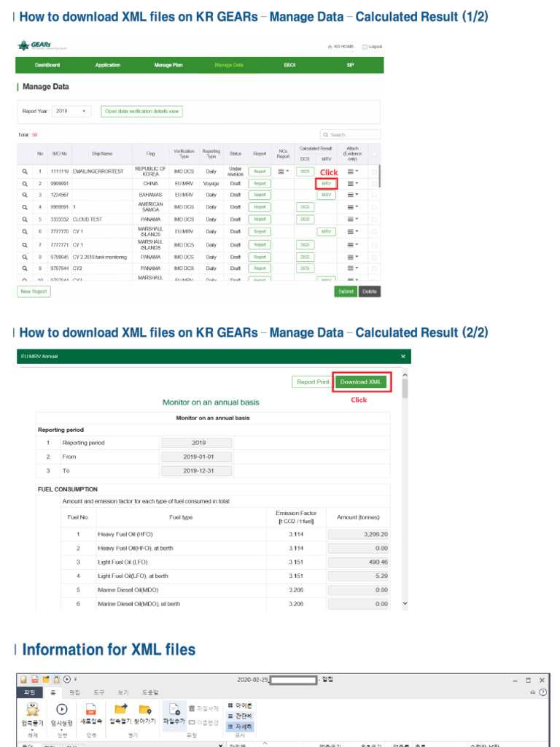Screen dimensions: 560x747
Task: Click the search magnifier in Search box
Action: pyautogui.click(x=326, y=135)
